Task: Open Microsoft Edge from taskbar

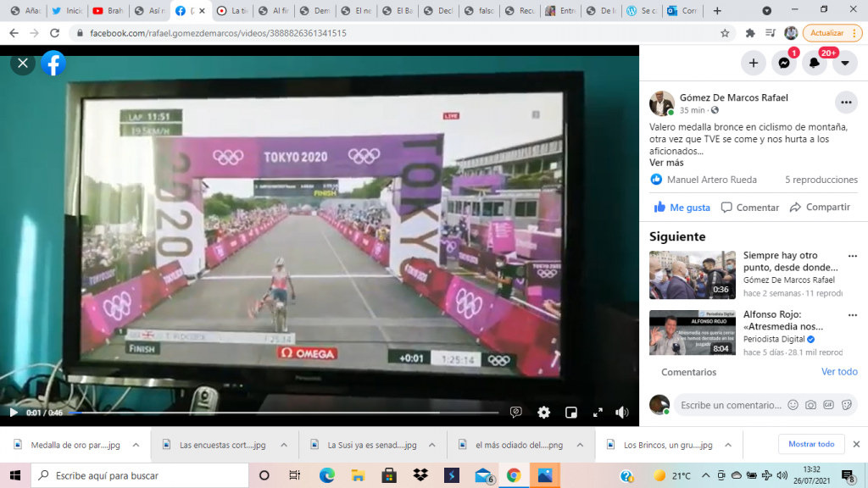Action: point(326,475)
